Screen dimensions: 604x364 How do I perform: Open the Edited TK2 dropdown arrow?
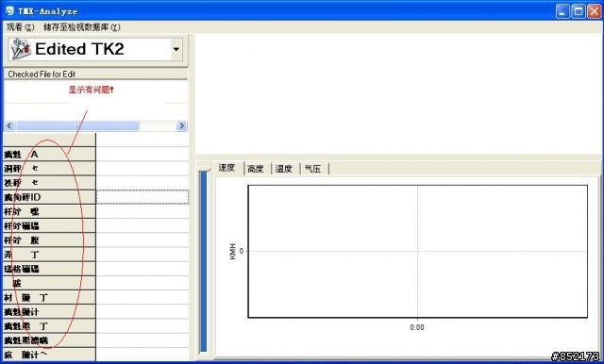(176, 49)
